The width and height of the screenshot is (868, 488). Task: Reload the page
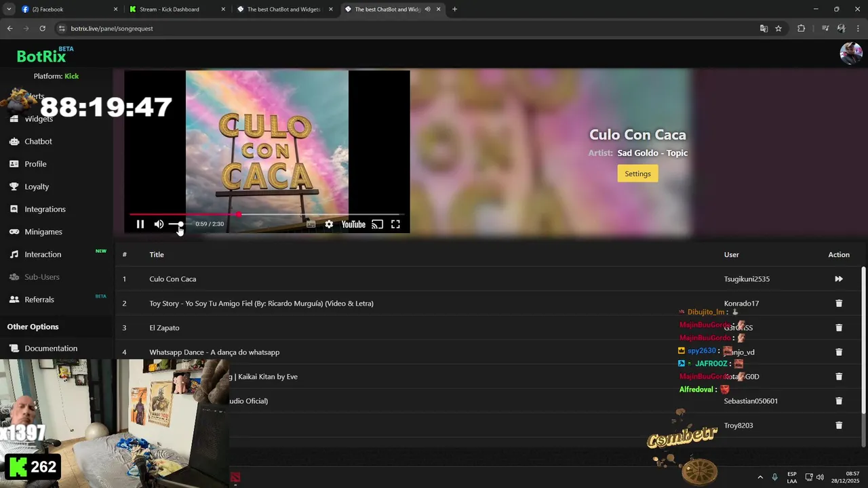pos(42,28)
